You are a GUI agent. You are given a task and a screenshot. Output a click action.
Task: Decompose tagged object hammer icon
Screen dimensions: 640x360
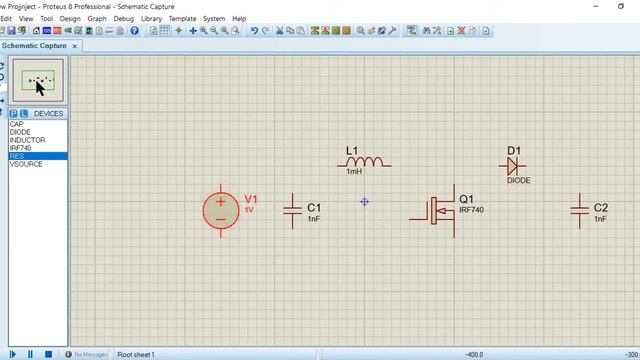[393, 31]
